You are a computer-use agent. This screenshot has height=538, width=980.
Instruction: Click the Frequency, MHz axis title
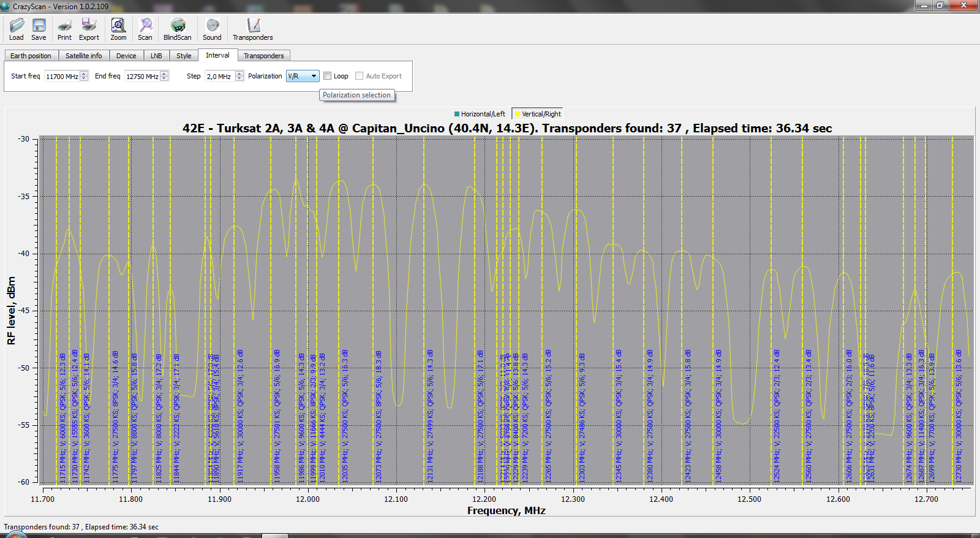tap(507, 510)
